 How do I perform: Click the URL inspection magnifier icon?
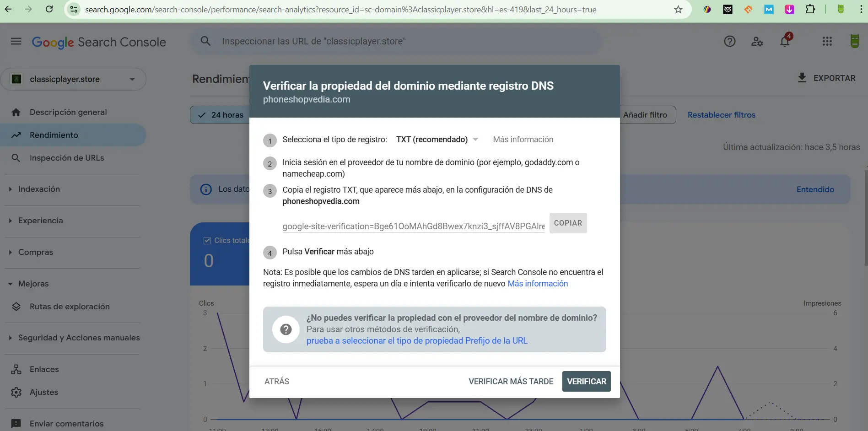[206, 41]
